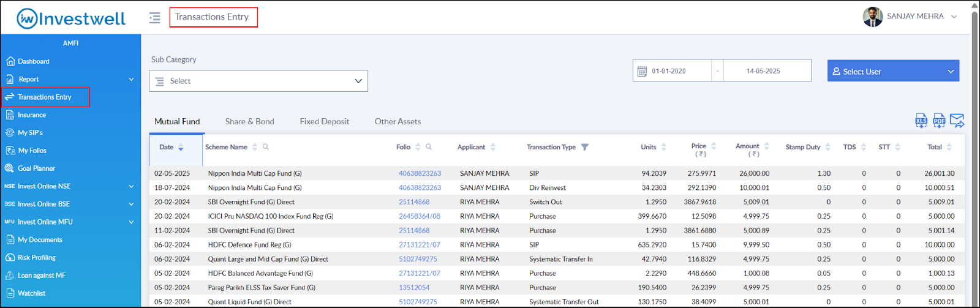
Task: Click the HDFC Defence Fund Reg (G) cell
Action: [249, 245]
